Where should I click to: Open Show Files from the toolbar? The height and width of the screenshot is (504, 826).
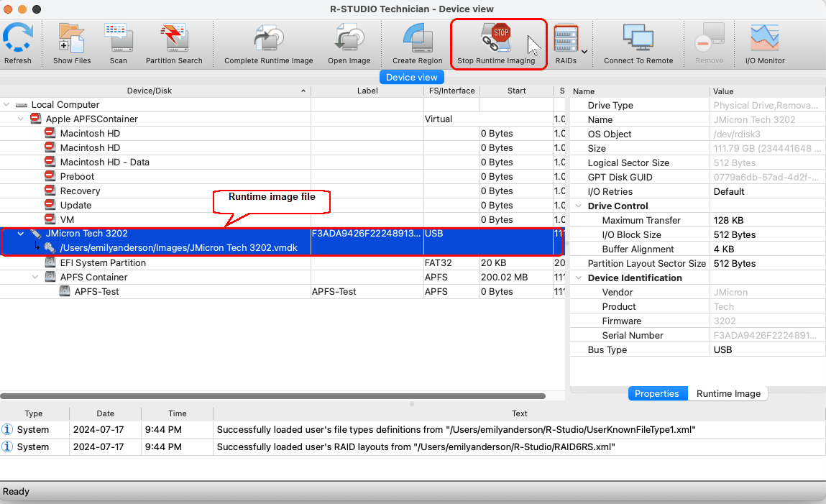coord(72,38)
